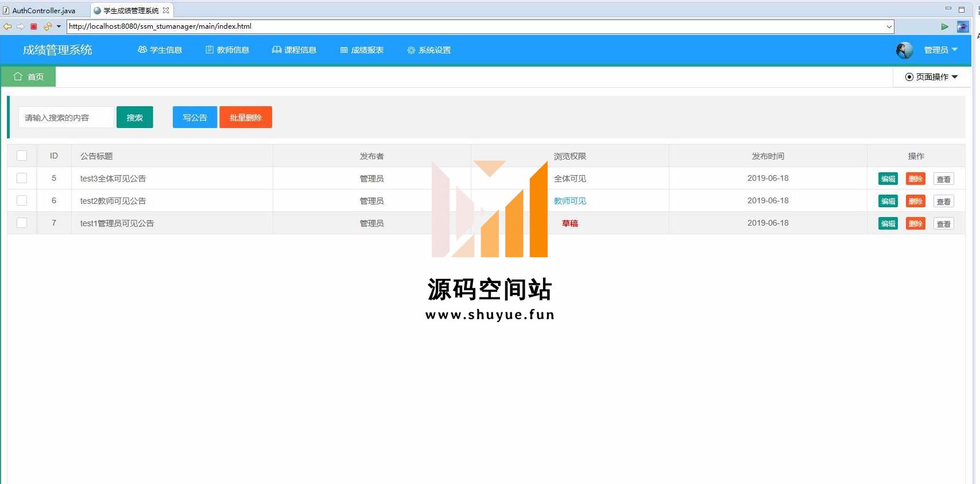Click 查看 for test2教师可见公告

point(944,202)
